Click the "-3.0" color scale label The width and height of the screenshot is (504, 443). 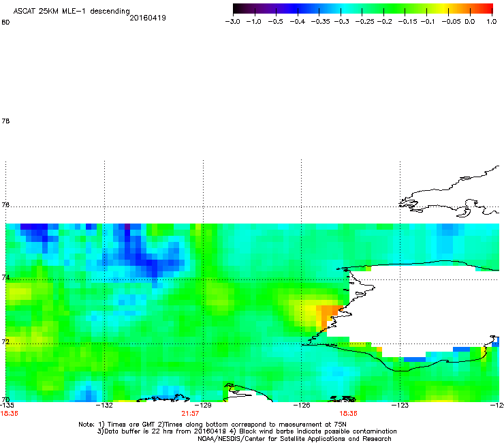pyautogui.click(x=232, y=22)
